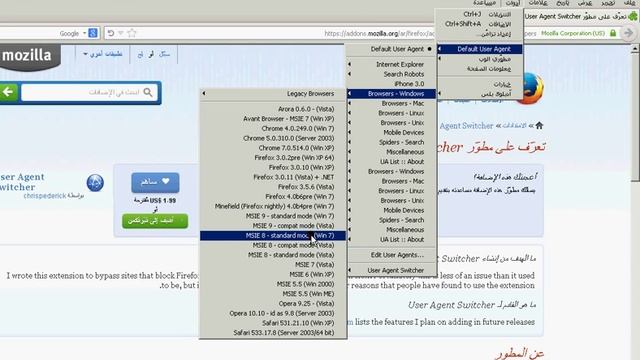Select highlighted MSIE 8 - standard mode (Win 7)

click(273, 236)
